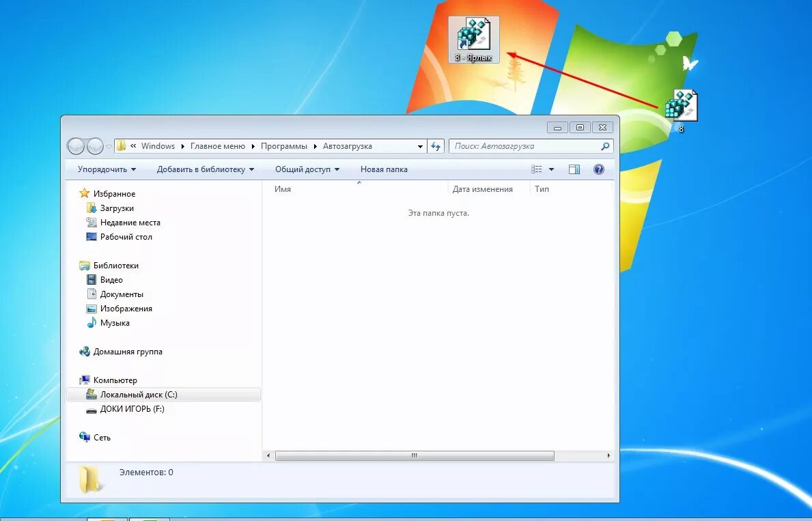812x521 pixels.
Task: Open address bar history dropdown
Action: [420, 147]
